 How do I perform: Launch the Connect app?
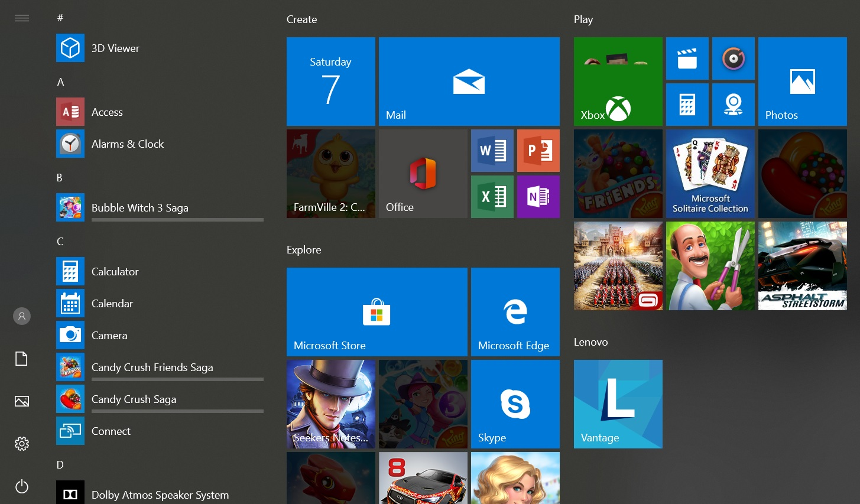(x=160, y=431)
